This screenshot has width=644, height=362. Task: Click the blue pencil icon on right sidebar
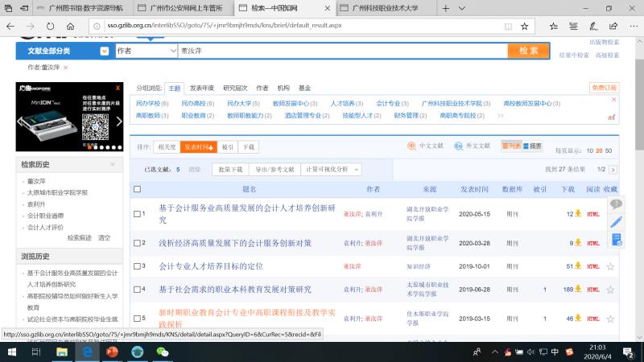click(616, 221)
